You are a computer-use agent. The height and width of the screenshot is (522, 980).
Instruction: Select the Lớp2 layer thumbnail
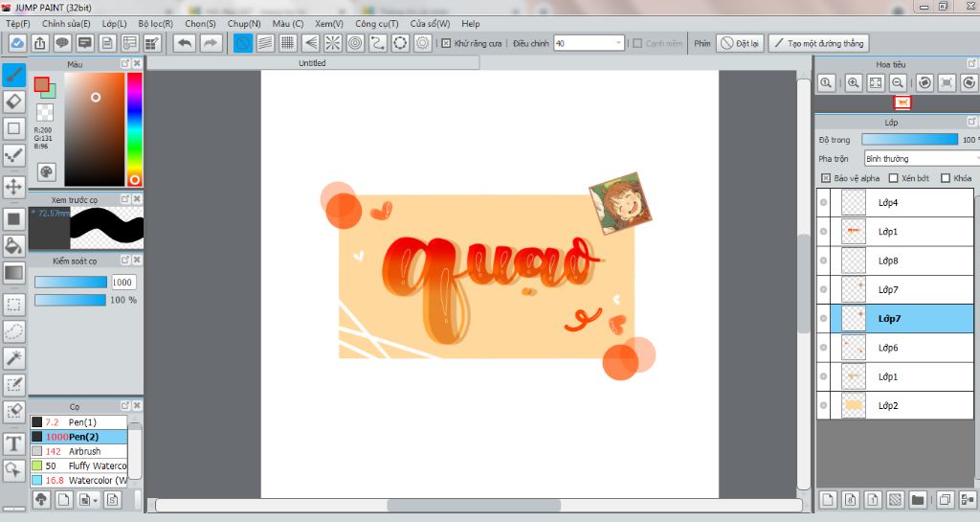pyautogui.click(x=853, y=406)
